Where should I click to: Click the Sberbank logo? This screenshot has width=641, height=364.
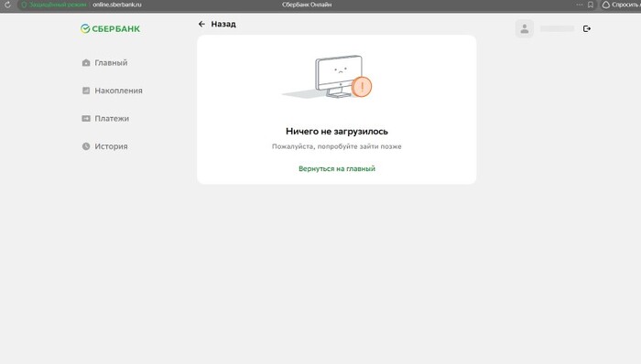[x=111, y=28]
